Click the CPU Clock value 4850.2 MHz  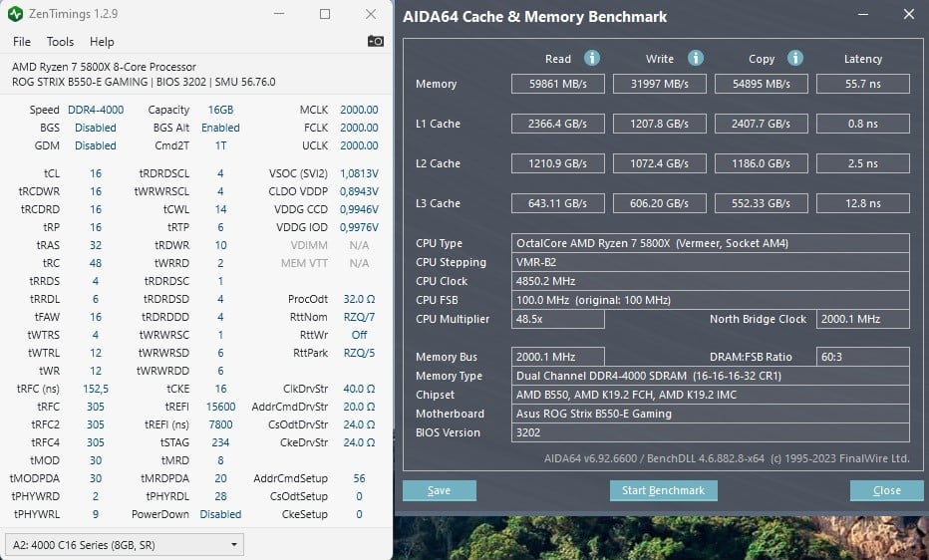click(x=711, y=281)
